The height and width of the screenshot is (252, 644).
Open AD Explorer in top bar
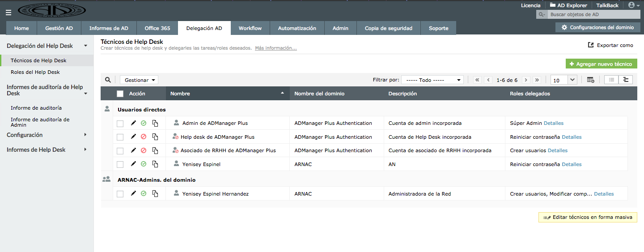[x=568, y=5]
